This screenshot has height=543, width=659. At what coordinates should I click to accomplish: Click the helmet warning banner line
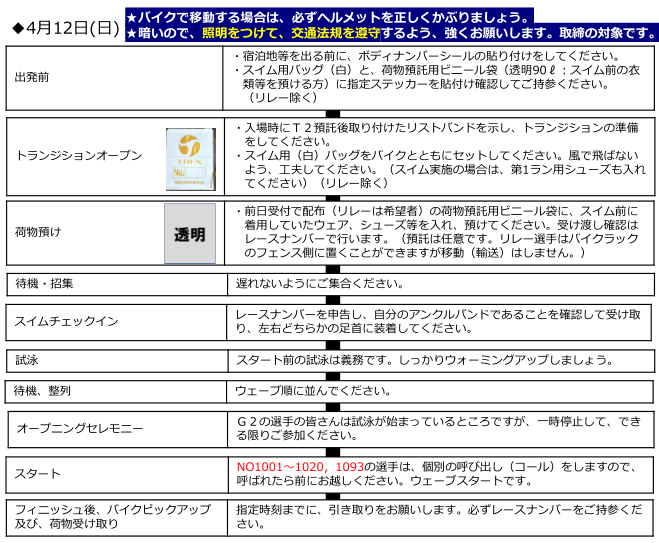click(x=328, y=17)
